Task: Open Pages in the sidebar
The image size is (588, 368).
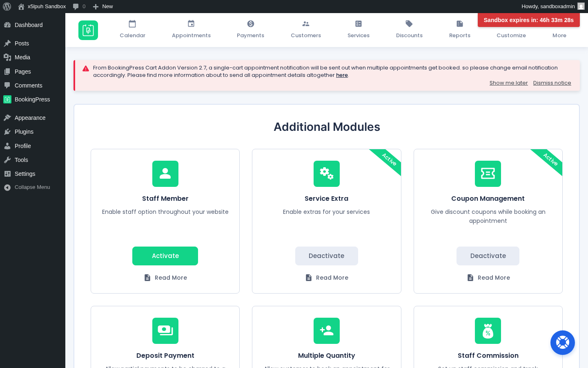Action: 33,72
